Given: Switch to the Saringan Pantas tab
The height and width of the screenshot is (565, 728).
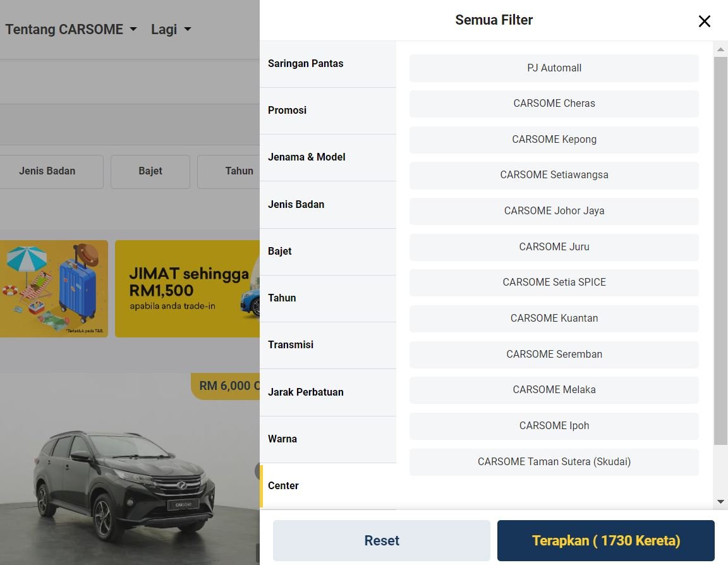Looking at the screenshot, I should pos(327,64).
